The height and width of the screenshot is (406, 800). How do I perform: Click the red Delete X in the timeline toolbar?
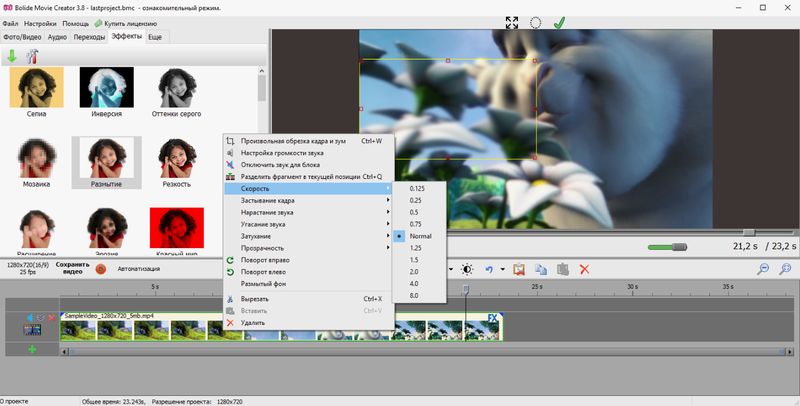(x=585, y=269)
